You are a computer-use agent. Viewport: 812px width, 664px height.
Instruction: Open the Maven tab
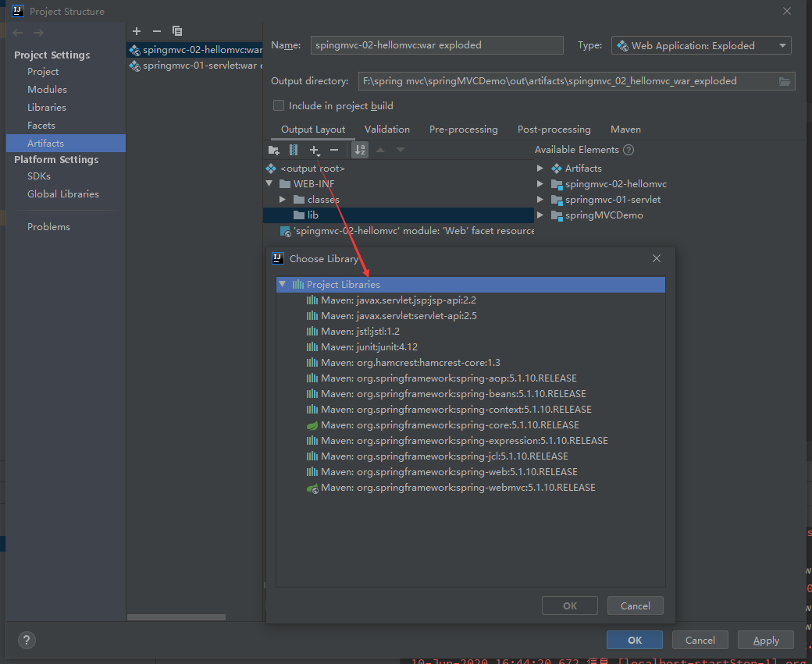625,130
